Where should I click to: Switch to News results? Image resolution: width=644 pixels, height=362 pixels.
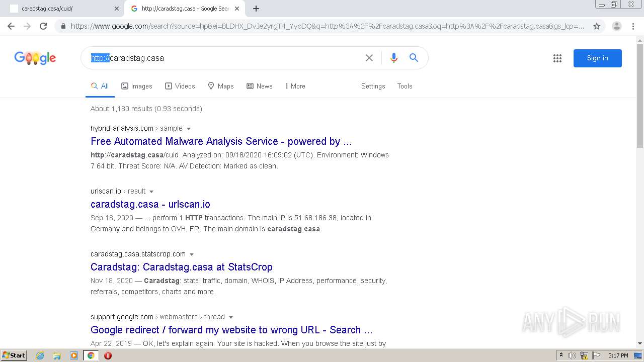click(x=260, y=86)
